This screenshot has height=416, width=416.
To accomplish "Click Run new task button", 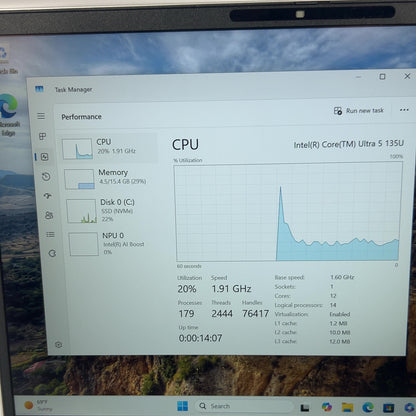I will pyautogui.click(x=359, y=111).
